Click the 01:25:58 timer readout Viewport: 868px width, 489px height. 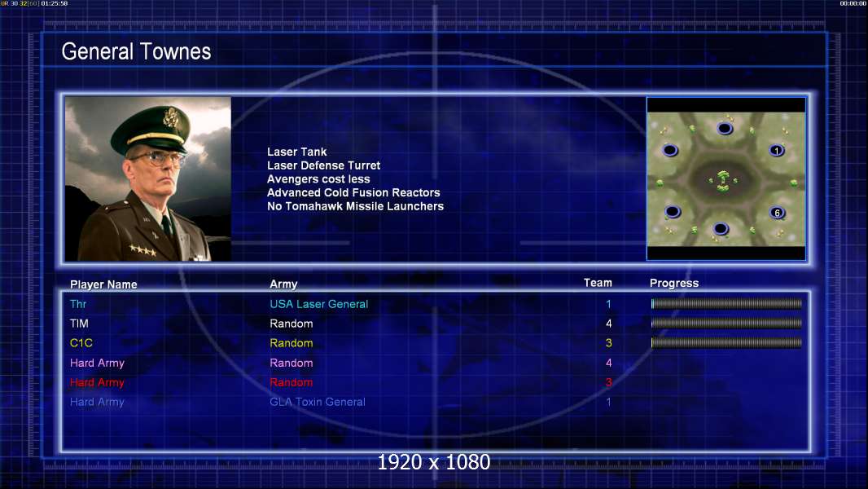[55, 3]
